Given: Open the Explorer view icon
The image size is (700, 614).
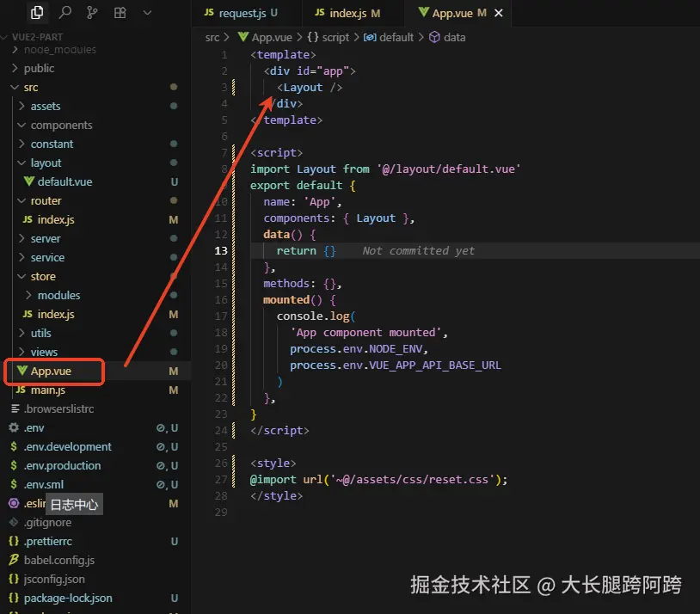Looking at the screenshot, I should (37, 13).
